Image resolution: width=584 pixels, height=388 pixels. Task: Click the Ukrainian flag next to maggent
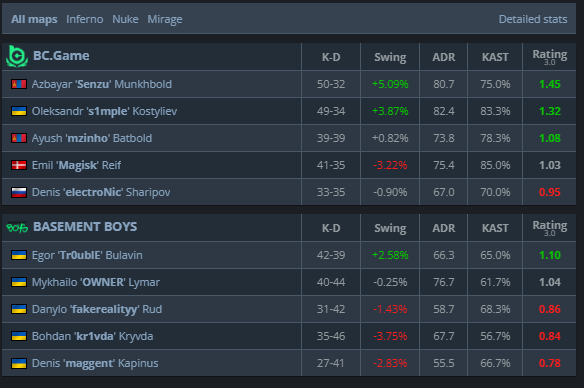tap(19, 363)
